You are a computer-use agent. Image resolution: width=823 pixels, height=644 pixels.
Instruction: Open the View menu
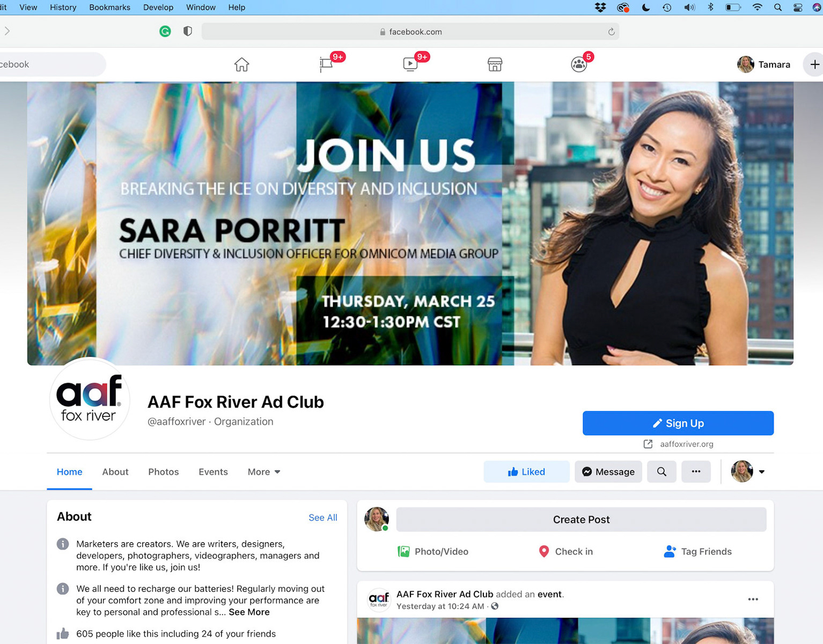coord(28,8)
